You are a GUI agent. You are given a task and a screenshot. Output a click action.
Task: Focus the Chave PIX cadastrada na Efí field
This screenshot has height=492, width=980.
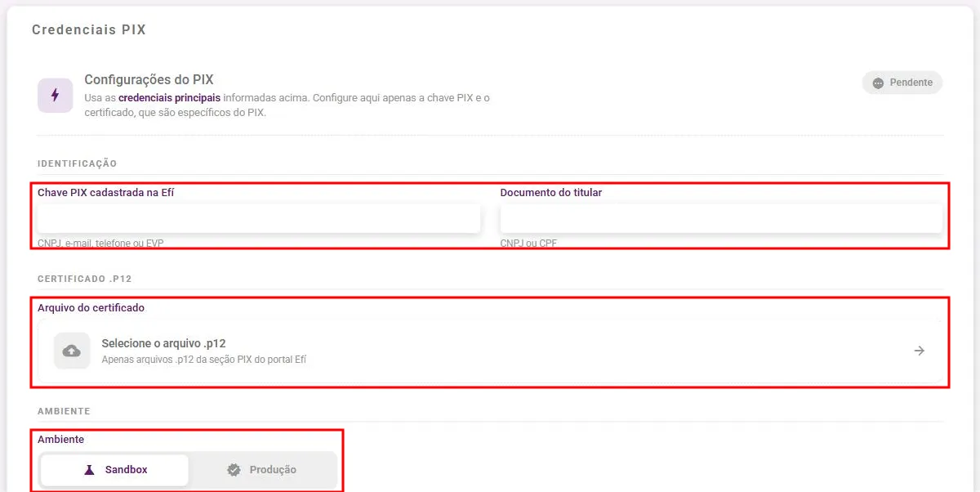(259, 218)
